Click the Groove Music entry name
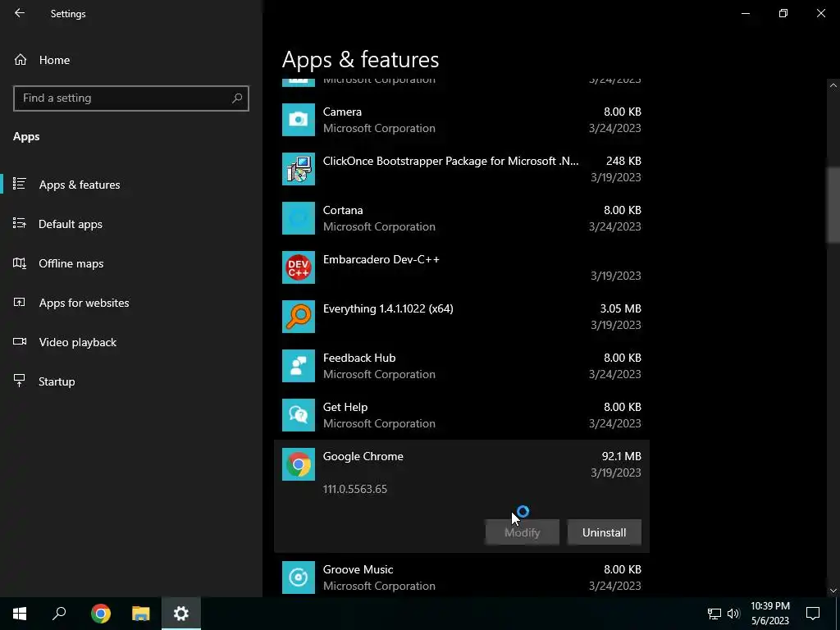The height and width of the screenshot is (630, 840). [x=358, y=569]
